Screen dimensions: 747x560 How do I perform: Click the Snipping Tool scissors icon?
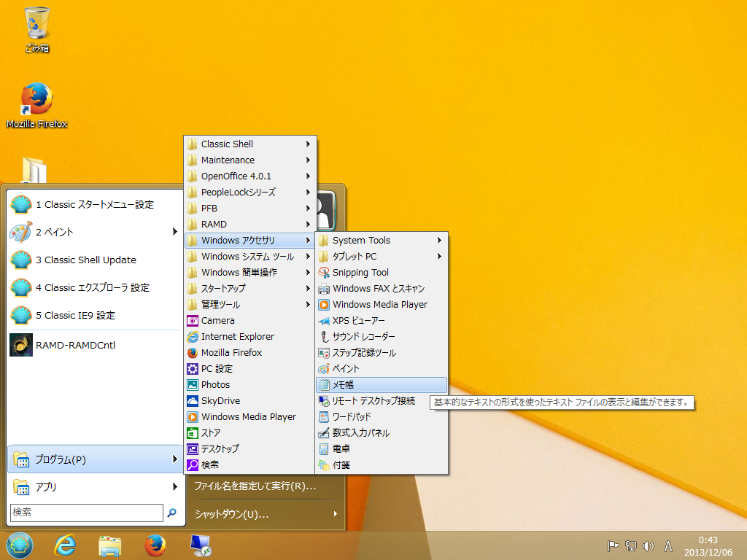point(325,273)
